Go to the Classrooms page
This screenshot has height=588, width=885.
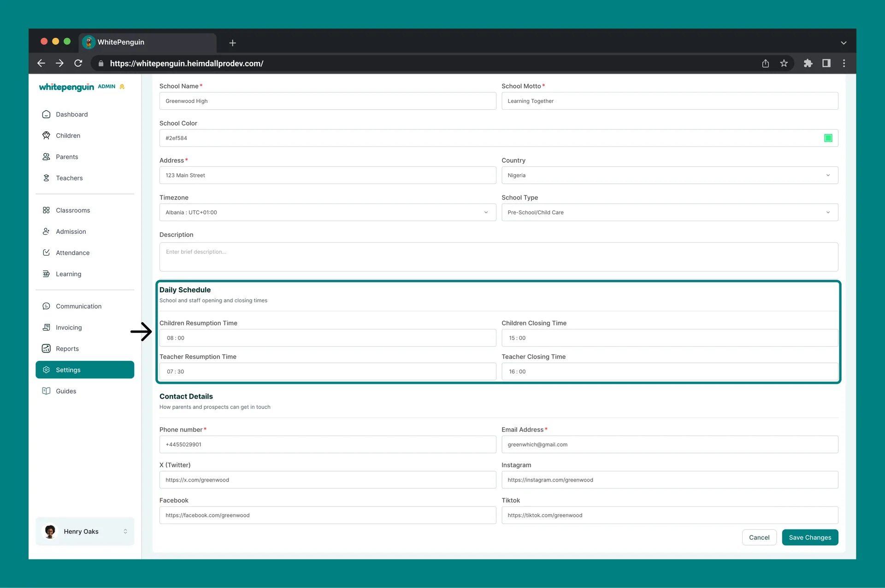85,210
